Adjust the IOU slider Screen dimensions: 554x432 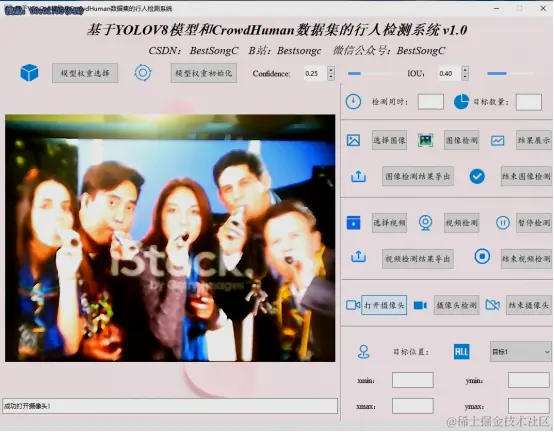[x=510, y=73]
